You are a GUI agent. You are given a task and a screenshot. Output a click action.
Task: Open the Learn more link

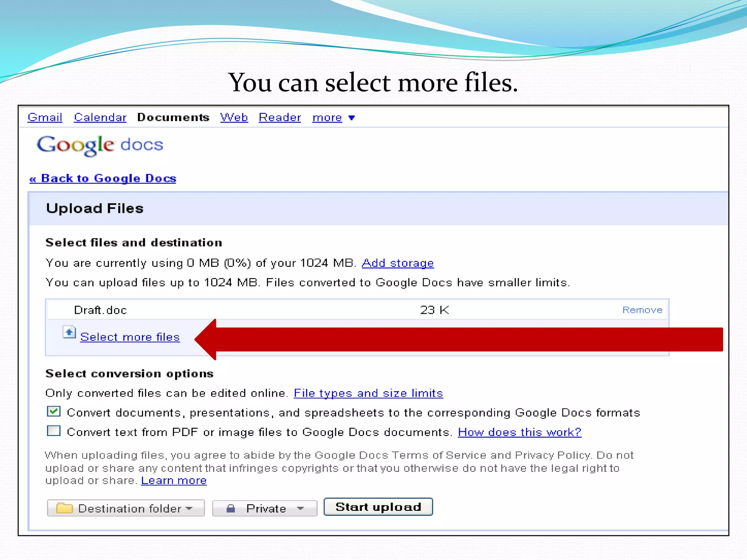coord(174,481)
